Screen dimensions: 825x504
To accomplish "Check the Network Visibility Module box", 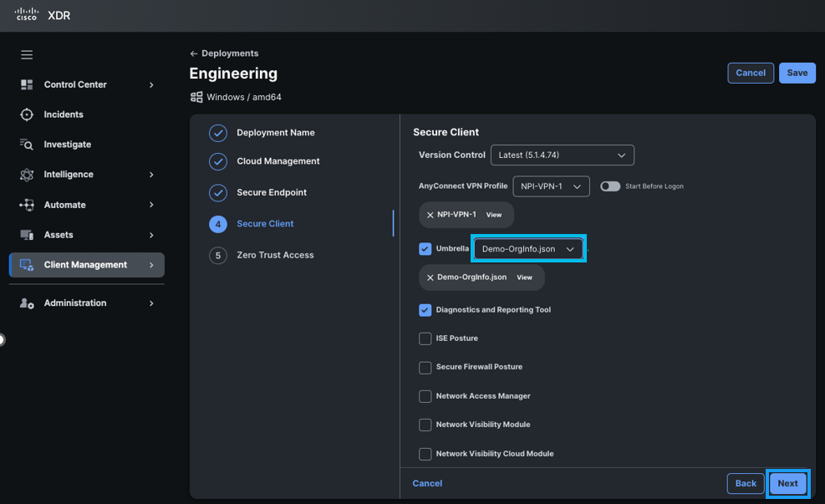I will pyautogui.click(x=425, y=425).
